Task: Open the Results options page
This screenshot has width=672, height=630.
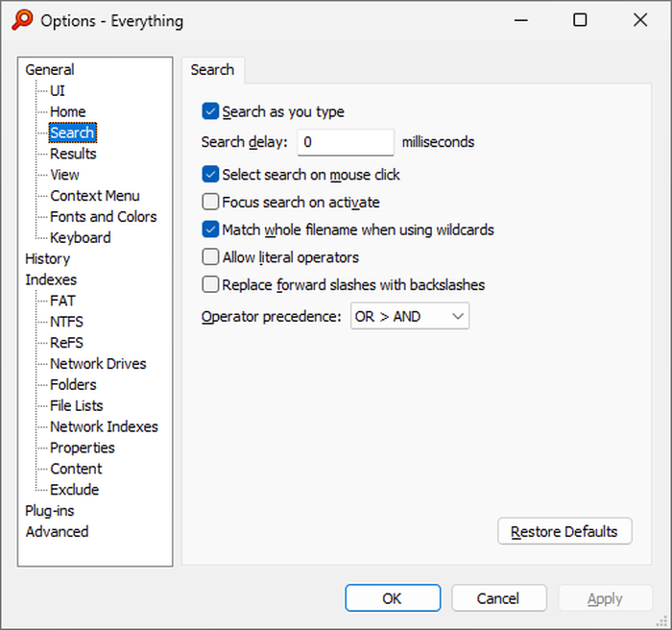Action: click(73, 154)
